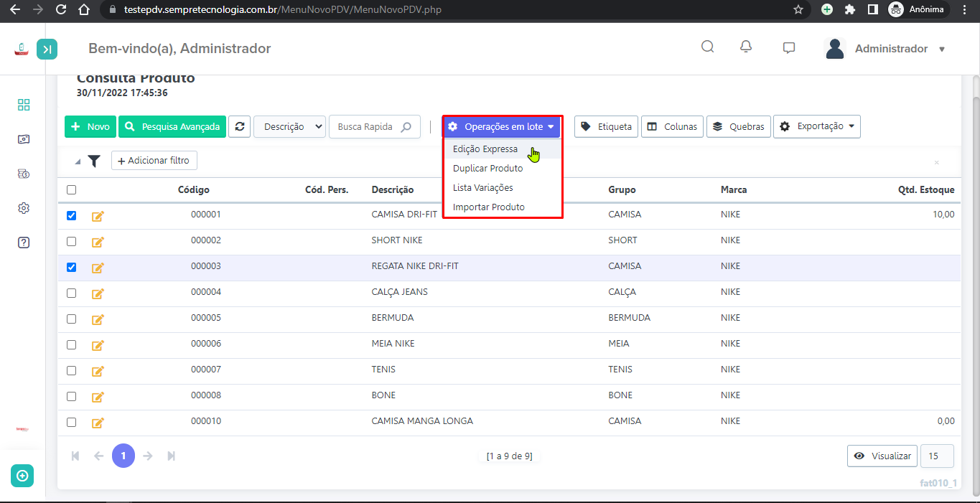Screen dimensions: 980x503
Task: Open Pesquisa Avançada
Action: pyautogui.click(x=172, y=126)
